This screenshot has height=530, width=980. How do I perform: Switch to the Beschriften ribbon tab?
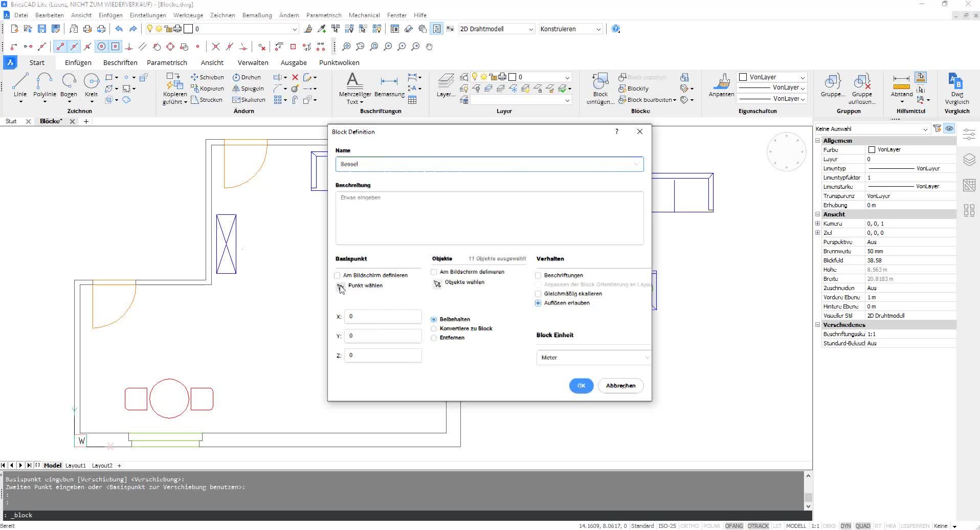(x=120, y=63)
